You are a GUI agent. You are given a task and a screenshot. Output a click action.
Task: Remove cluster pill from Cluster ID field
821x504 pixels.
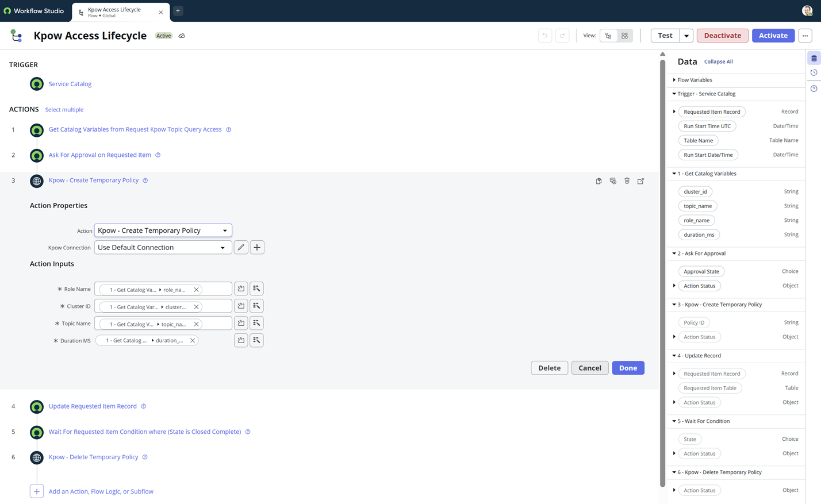(x=196, y=307)
